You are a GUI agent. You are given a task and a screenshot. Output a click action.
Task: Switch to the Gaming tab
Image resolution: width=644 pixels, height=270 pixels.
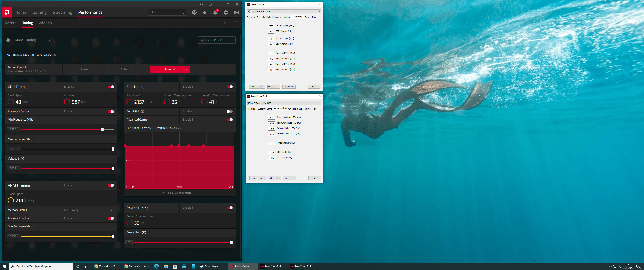click(x=40, y=12)
